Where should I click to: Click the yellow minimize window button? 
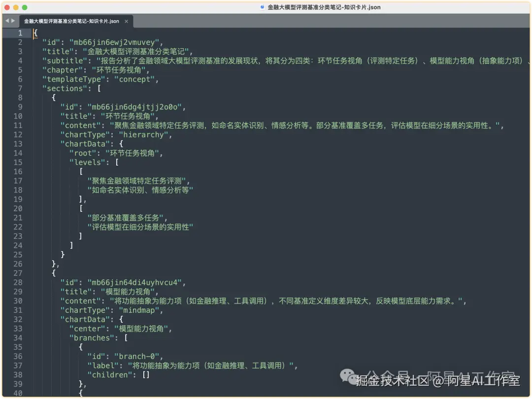(16, 7)
